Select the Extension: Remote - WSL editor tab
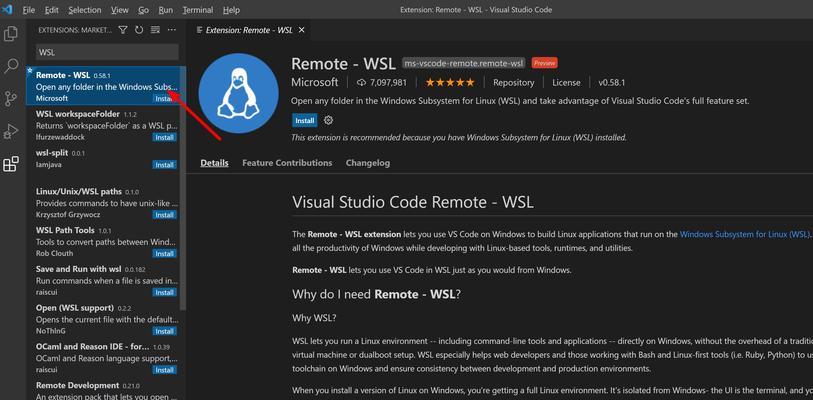 click(x=249, y=30)
